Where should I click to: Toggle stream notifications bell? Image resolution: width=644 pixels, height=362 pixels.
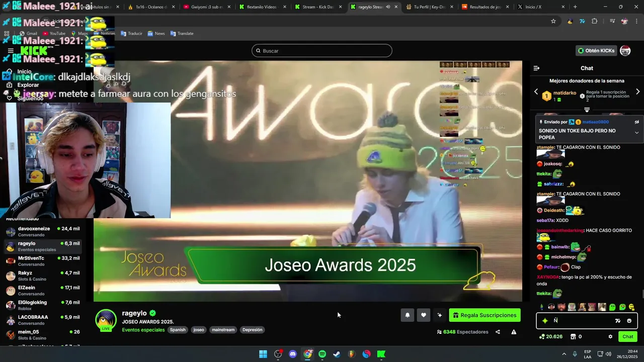(x=408, y=315)
